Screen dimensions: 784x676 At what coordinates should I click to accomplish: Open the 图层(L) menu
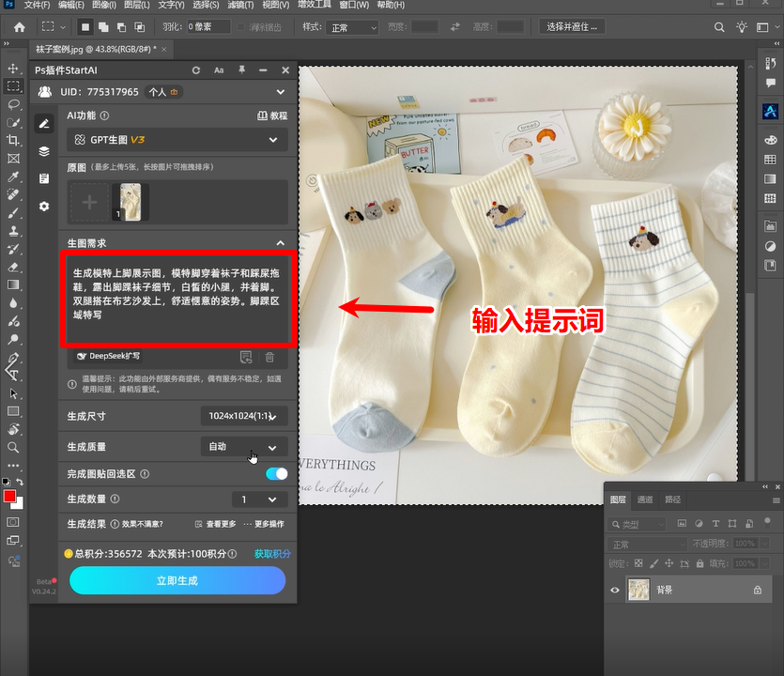point(137,5)
